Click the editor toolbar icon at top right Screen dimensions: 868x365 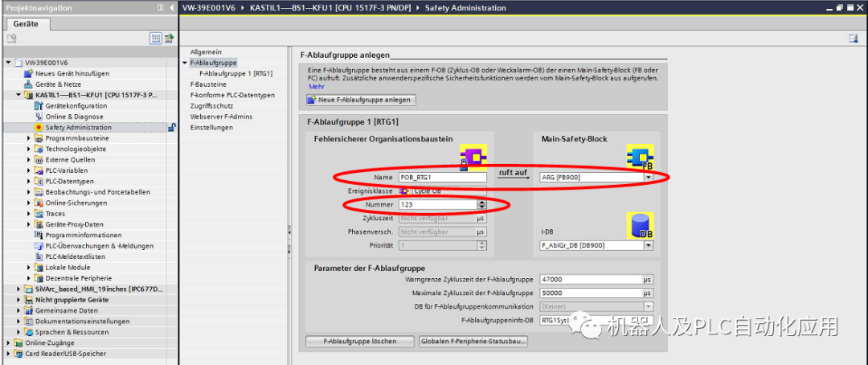(x=853, y=39)
